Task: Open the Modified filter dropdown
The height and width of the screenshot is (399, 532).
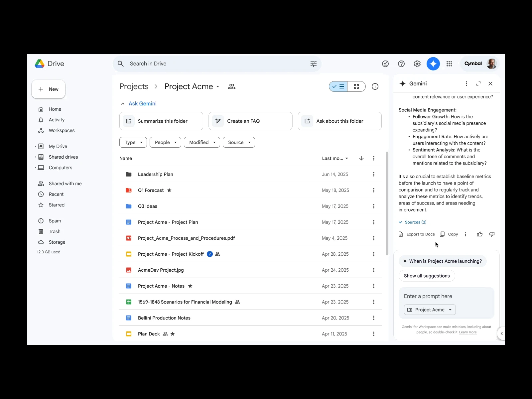Action: [x=202, y=142]
